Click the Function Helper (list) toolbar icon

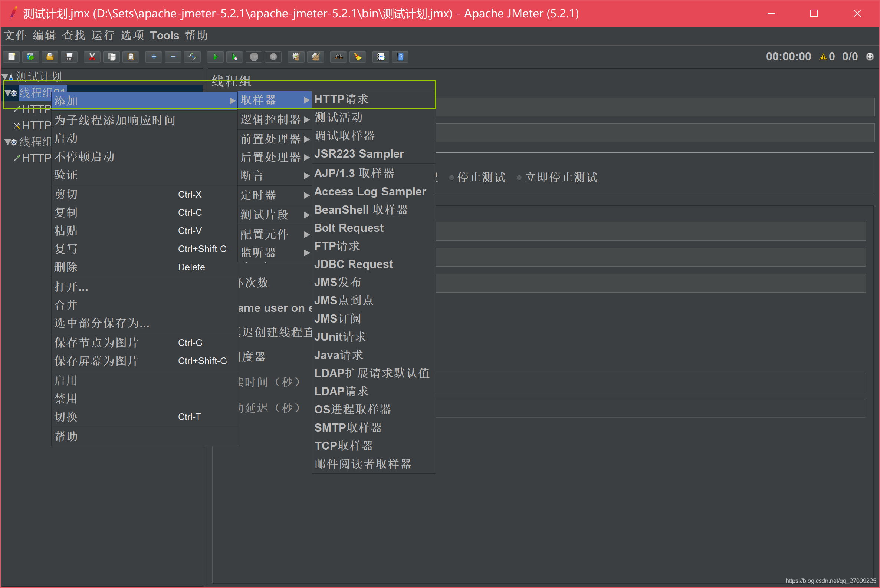click(381, 57)
